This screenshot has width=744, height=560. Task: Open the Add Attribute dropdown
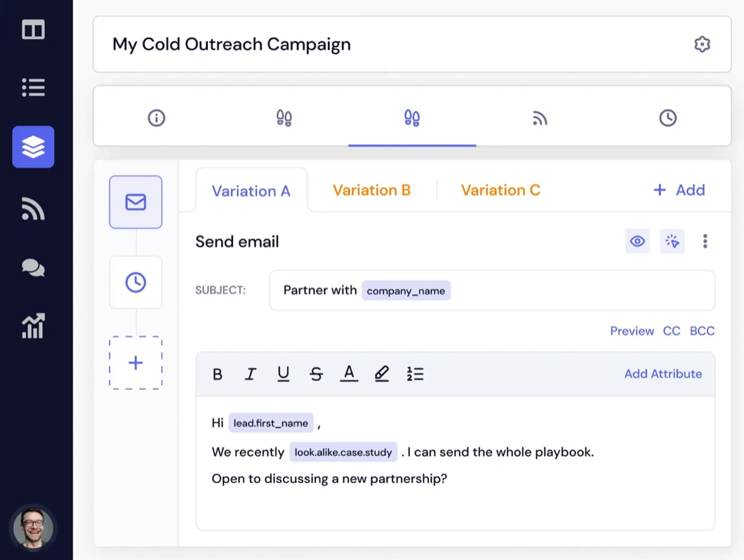663,373
